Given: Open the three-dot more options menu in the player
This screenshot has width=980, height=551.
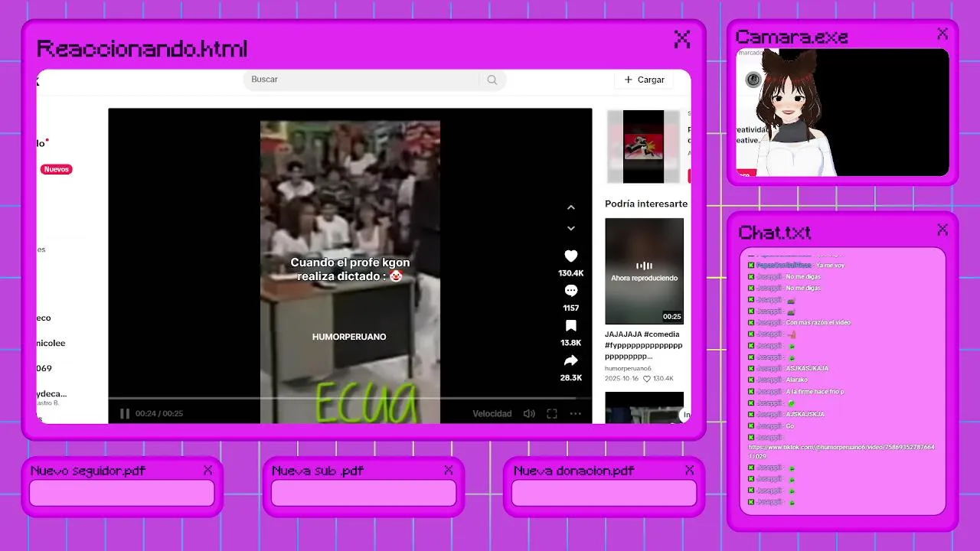Looking at the screenshot, I should (575, 414).
